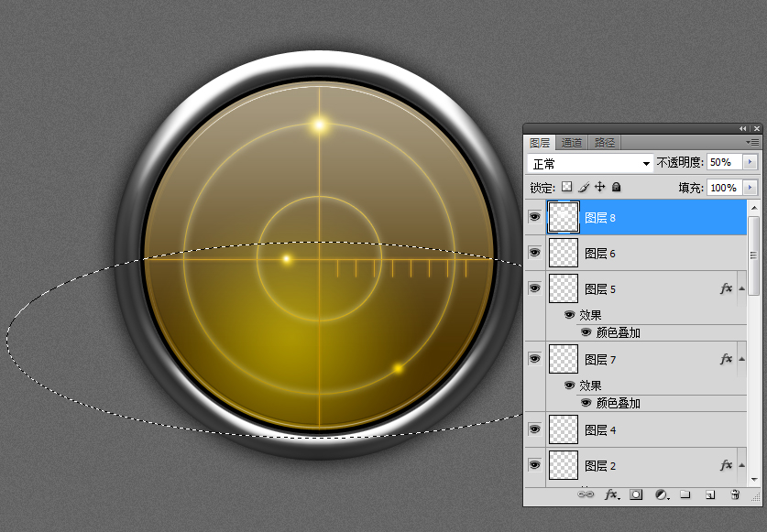Toggle 效果 visibility under 图层 7
Viewport: 767px width, 532px height.
tap(569, 385)
